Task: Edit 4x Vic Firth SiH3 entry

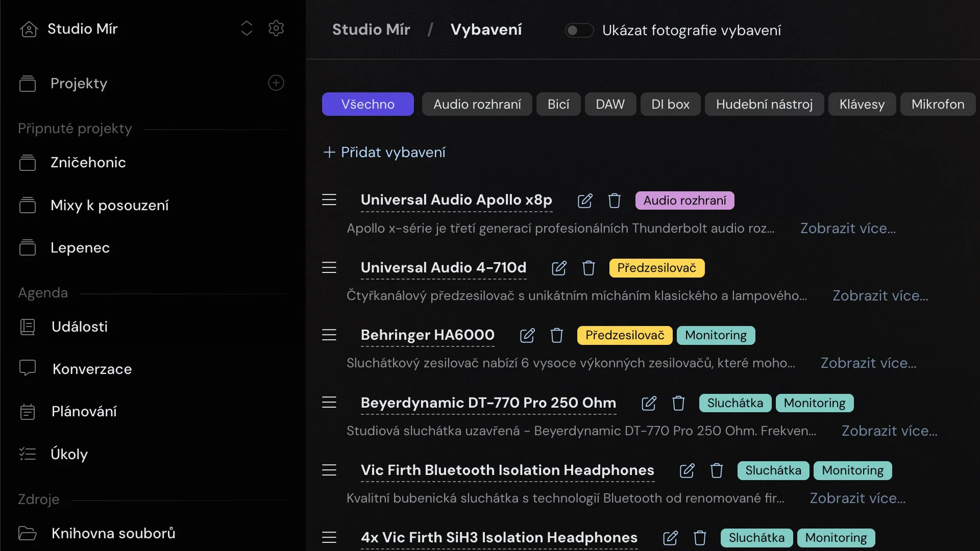Action: (x=670, y=538)
